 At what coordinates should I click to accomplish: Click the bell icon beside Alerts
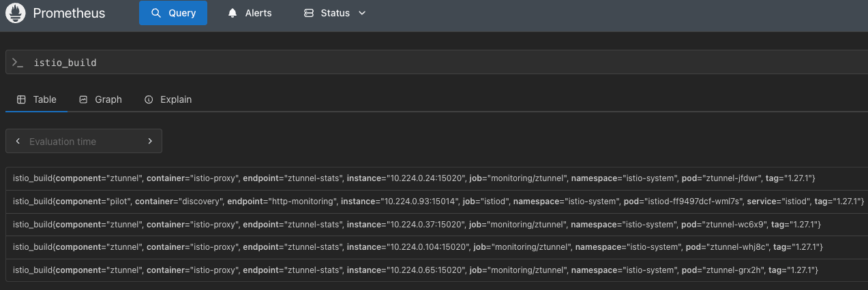click(x=233, y=13)
